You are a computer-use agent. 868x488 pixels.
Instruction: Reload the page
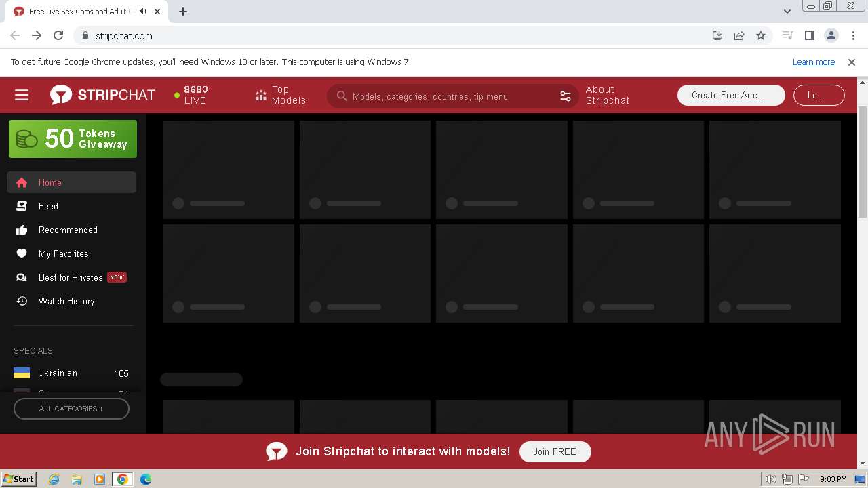tap(58, 35)
